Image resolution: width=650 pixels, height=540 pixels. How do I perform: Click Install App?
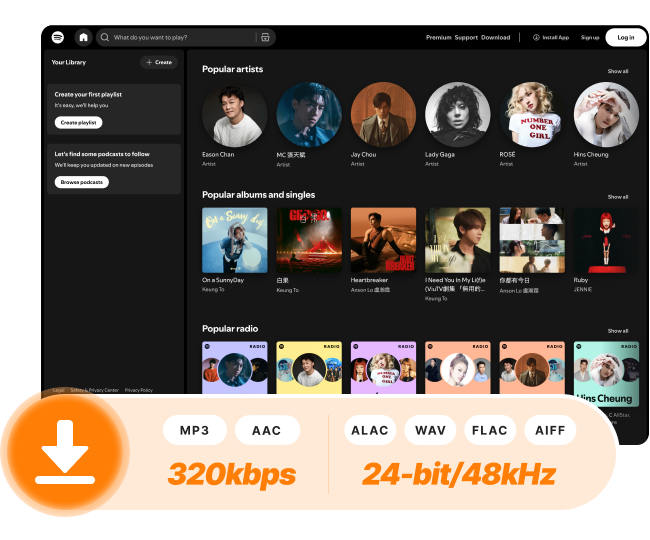[x=551, y=37]
